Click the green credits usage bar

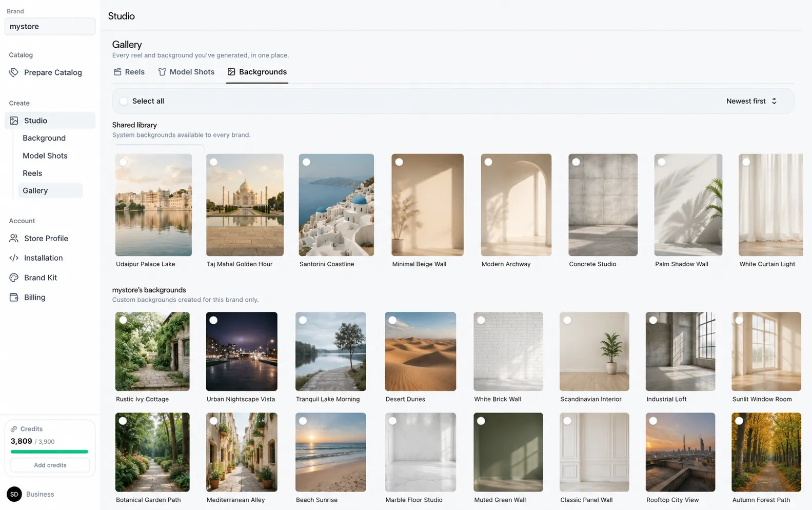[x=49, y=452]
